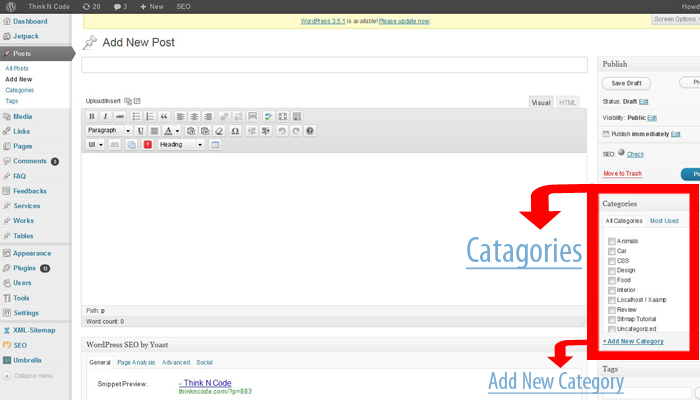
Task: Open the Plugins menu in sidebar
Action: (x=24, y=268)
